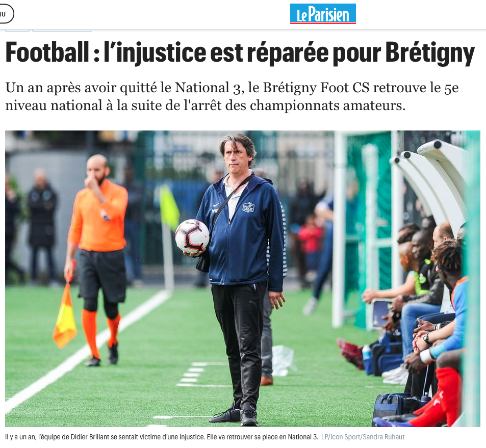This screenshot has height=448, width=486.
Task: Click the word Football in the headline
Action: coord(47,52)
